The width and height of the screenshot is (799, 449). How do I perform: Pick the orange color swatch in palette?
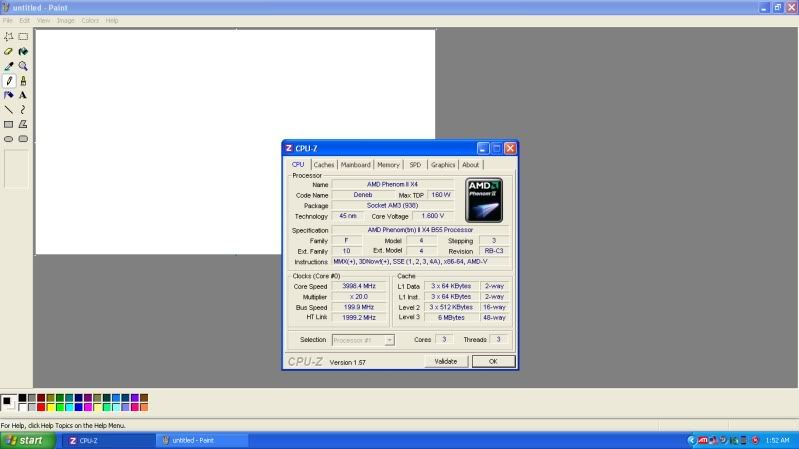144,407
